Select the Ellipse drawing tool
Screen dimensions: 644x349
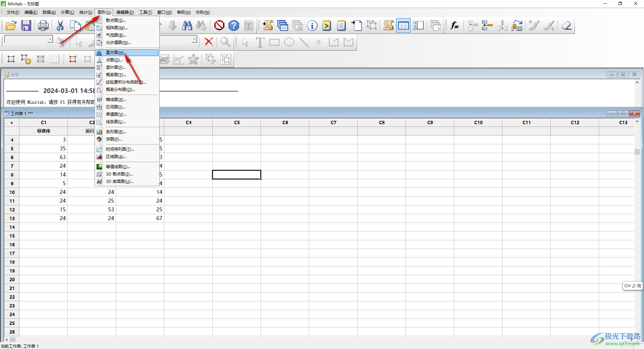tap(289, 42)
